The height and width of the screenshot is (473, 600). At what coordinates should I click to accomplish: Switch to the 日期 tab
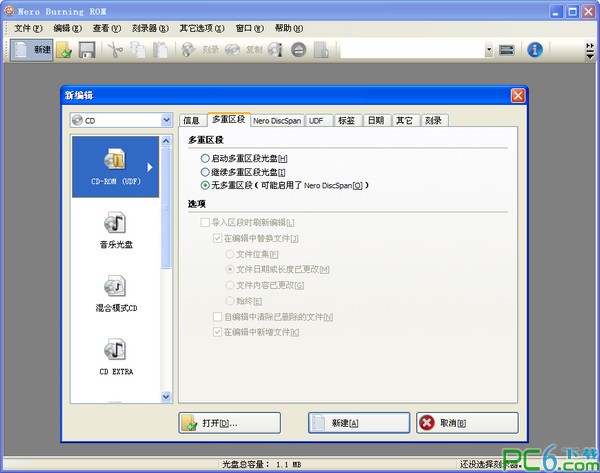[x=376, y=121]
